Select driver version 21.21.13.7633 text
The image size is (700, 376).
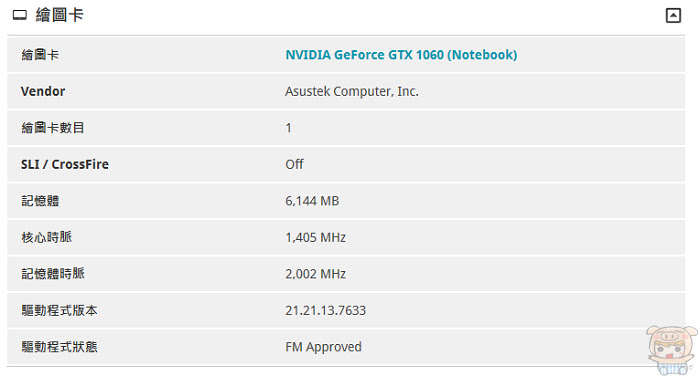pyautogui.click(x=325, y=310)
